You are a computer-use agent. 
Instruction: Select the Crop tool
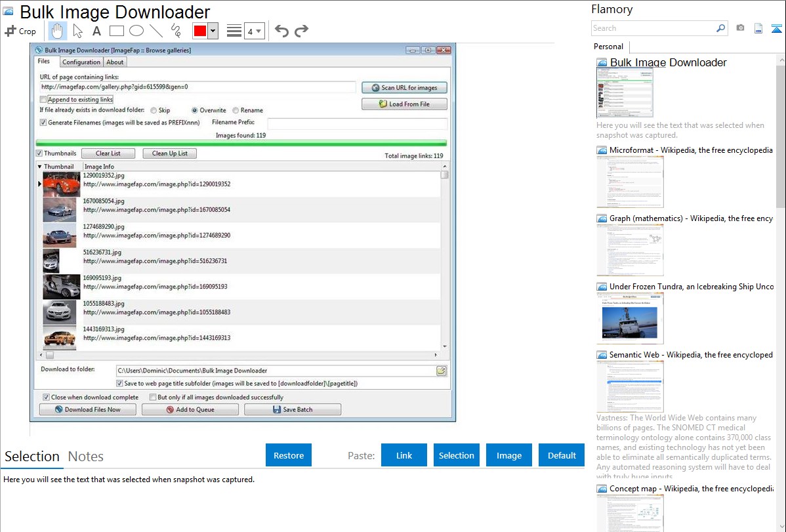click(x=20, y=31)
